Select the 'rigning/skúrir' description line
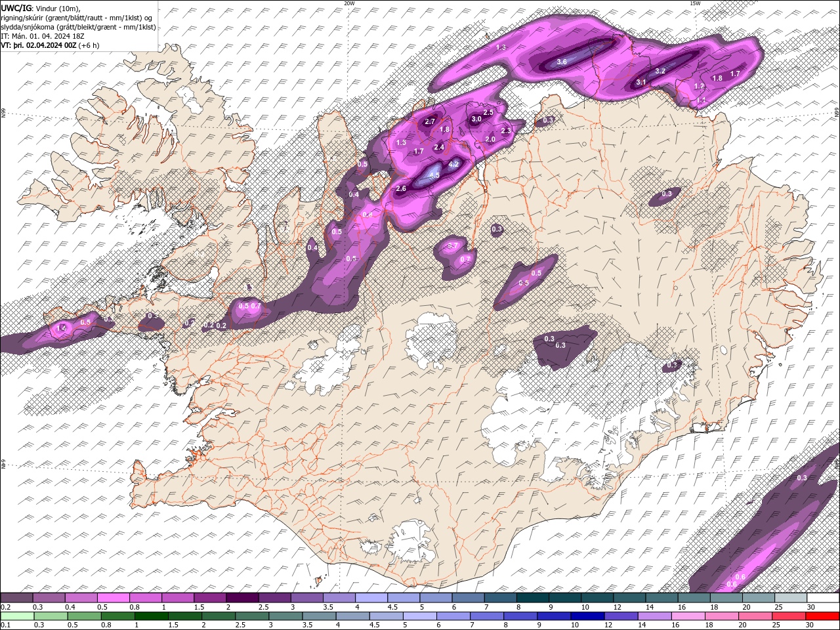This screenshot has height=630, width=840. click(x=77, y=17)
